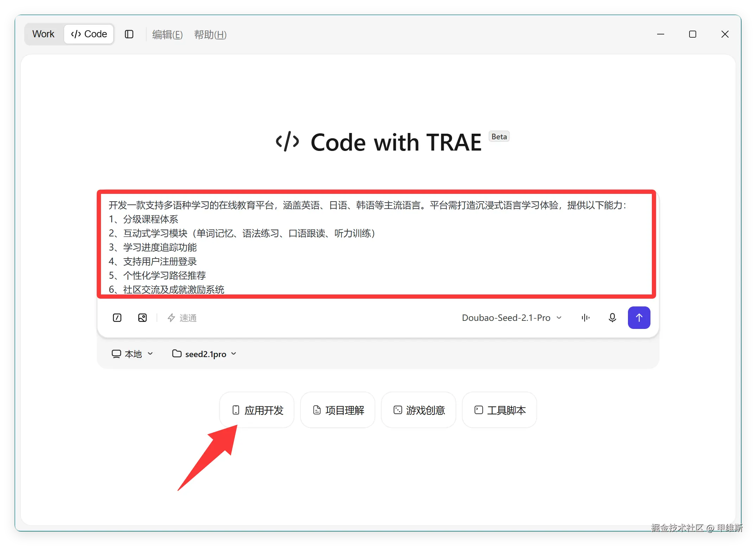Expand the 本地 environment dropdown
756x546 pixels.
click(132, 354)
